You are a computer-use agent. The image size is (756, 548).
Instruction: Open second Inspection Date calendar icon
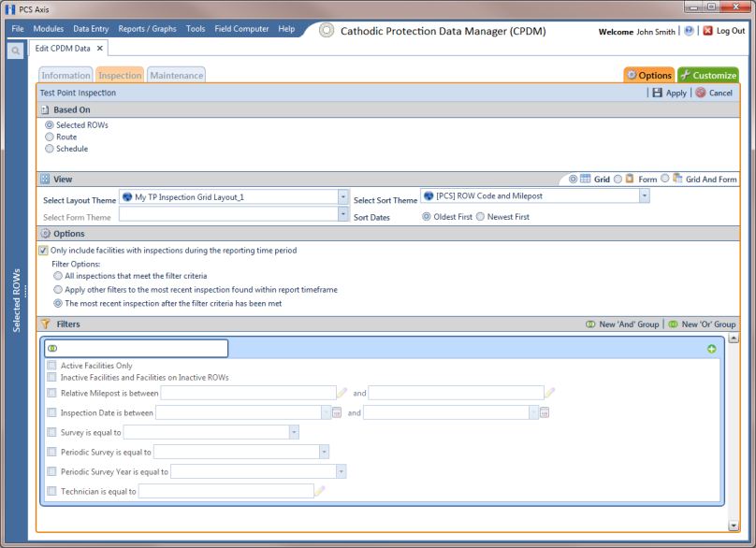point(545,412)
